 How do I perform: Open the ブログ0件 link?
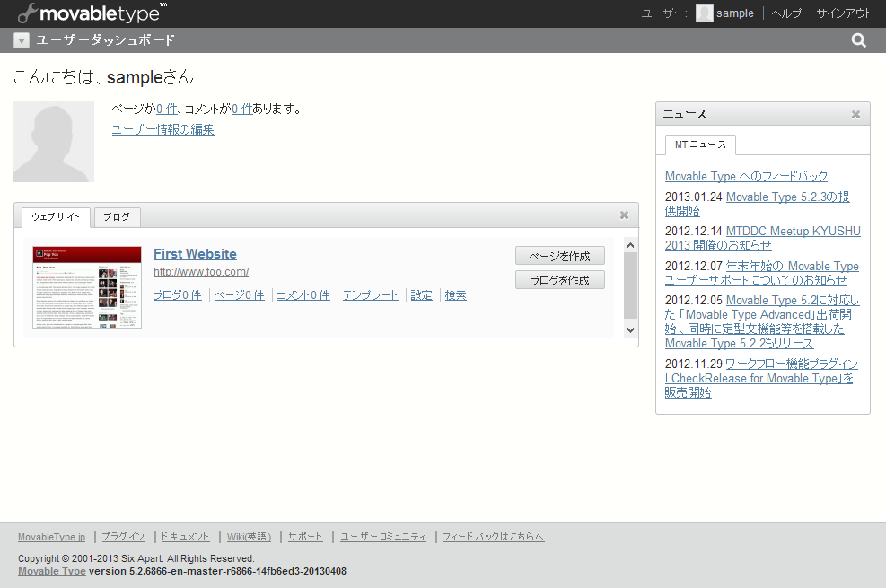[178, 295]
